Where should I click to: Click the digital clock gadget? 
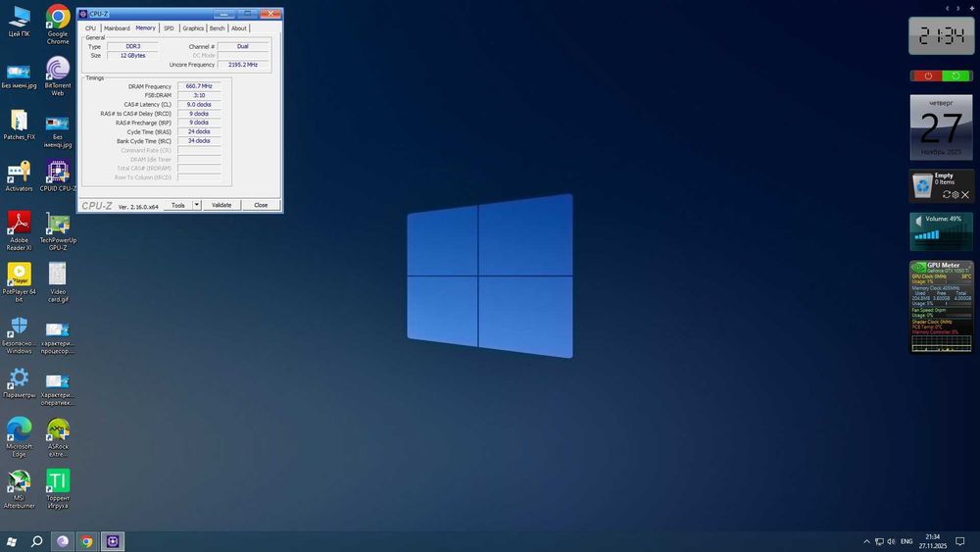tap(941, 35)
